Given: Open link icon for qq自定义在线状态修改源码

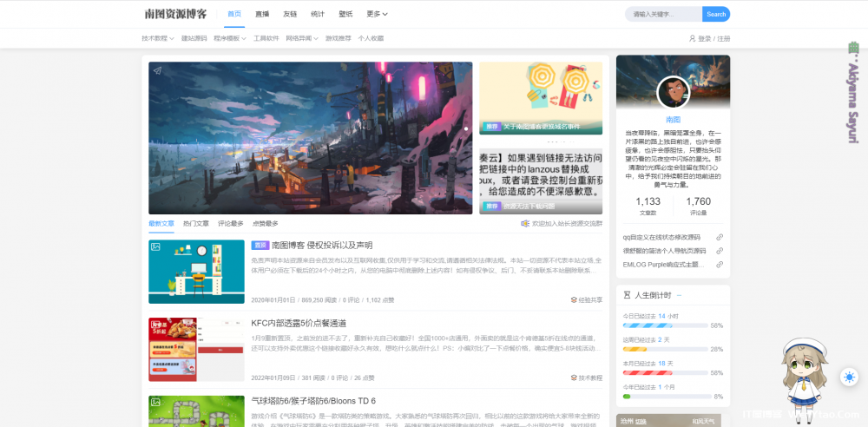Looking at the screenshot, I should pyautogui.click(x=720, y=237).
